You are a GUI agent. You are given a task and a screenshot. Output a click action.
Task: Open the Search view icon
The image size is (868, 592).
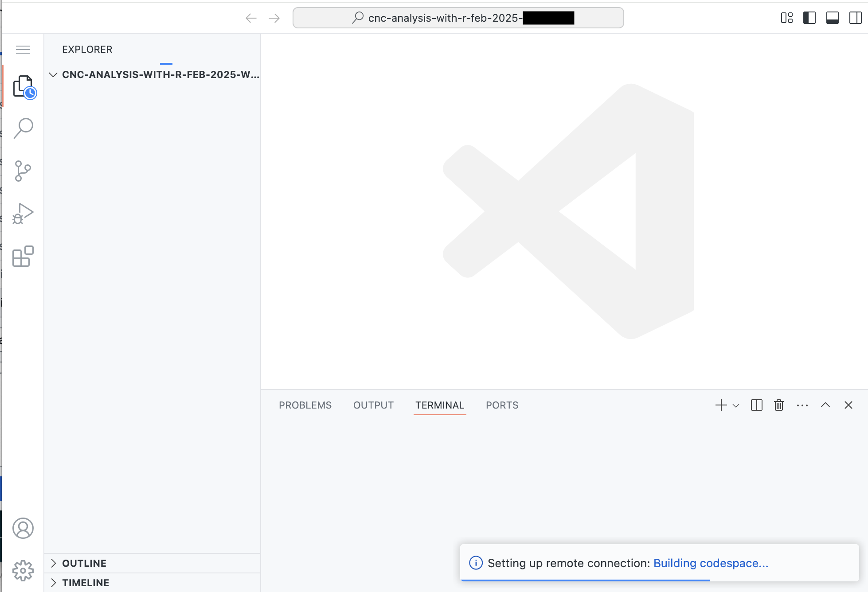click(x=23, y=129)
